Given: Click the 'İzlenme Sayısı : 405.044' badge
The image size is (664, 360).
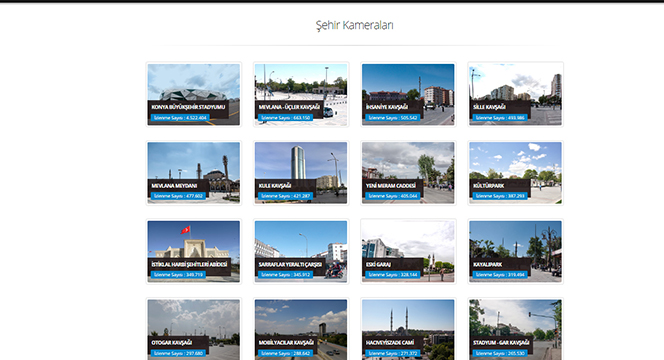Looking at the screenshot, I should click(393, 196).
